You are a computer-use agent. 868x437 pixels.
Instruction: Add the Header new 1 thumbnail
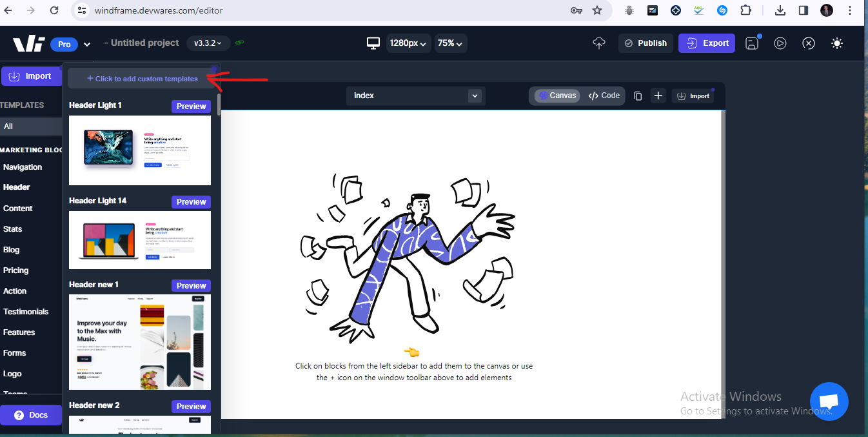[x=140, y=342]
